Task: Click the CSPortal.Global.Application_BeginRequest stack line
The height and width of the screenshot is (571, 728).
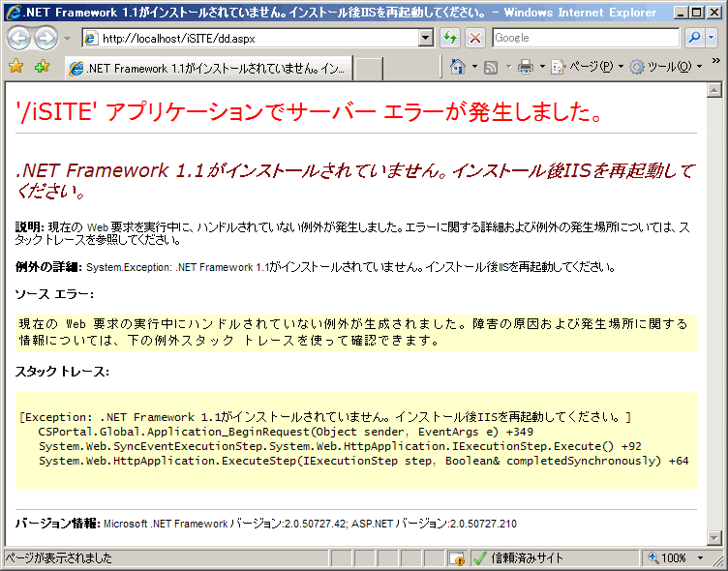Action: tap(286, 432)
